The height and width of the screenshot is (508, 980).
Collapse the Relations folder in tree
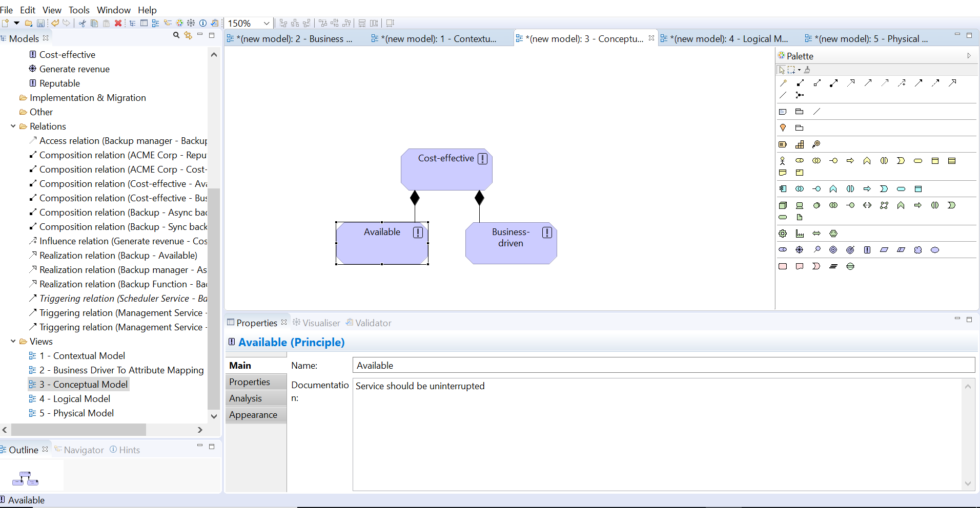13,126
